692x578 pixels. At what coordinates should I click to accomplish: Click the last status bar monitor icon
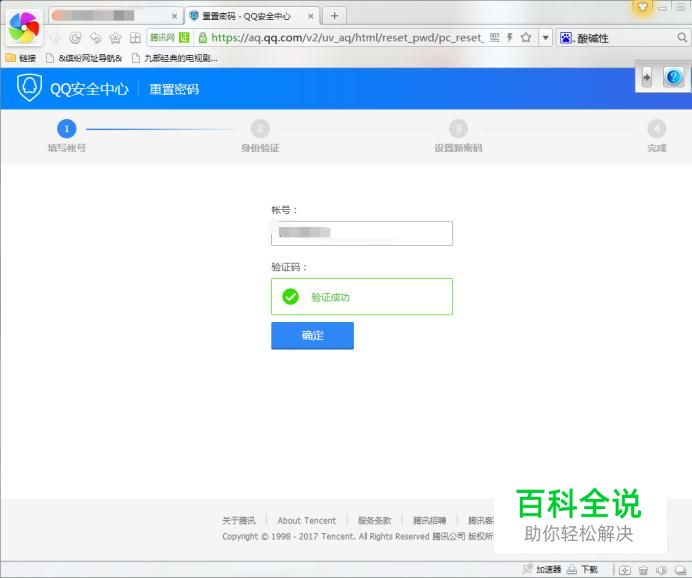point(681,570)
